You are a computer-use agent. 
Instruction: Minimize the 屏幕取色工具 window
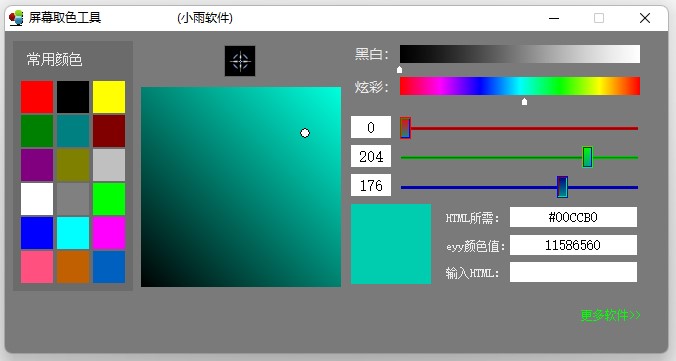[x=554, y=18]
